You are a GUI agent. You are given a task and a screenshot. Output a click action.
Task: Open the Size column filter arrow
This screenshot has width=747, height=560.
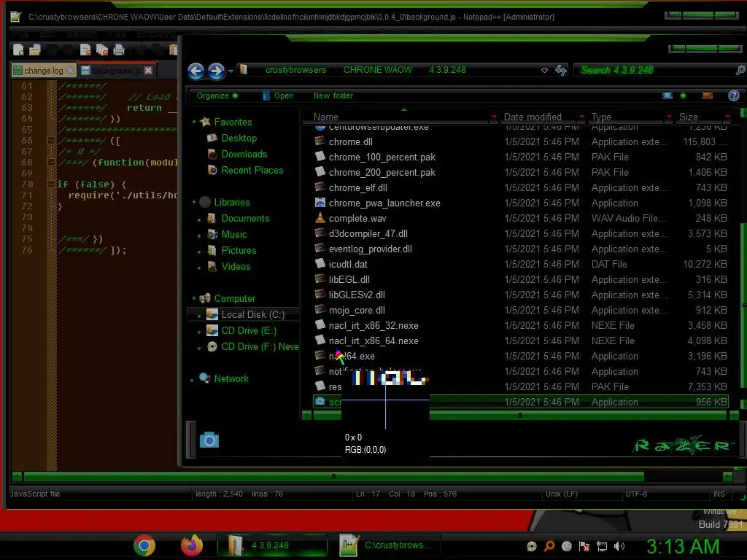(727, 117)
